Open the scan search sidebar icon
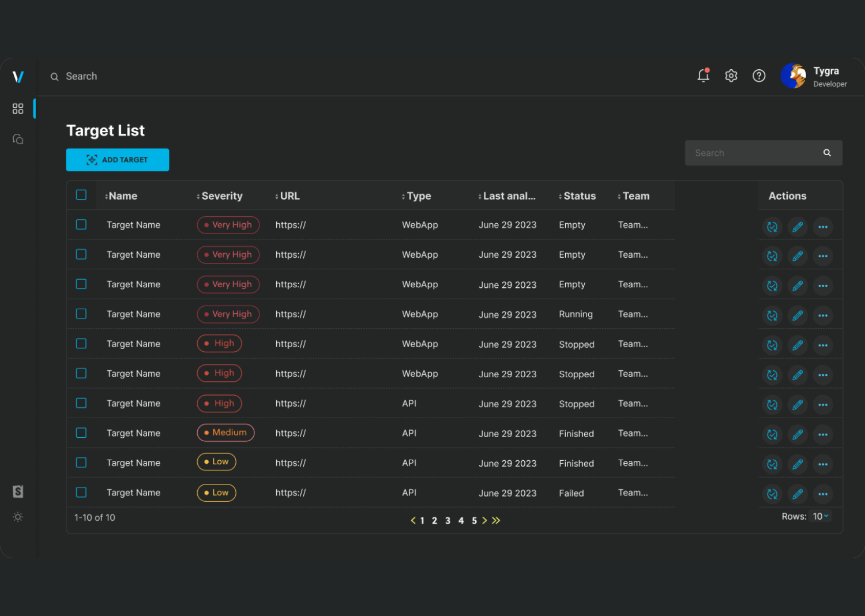 click(18, 139)
